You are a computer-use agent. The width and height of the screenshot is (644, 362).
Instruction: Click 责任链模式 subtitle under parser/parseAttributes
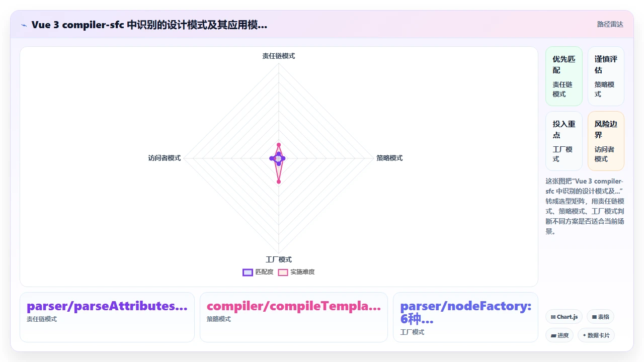tap(42, 319)
